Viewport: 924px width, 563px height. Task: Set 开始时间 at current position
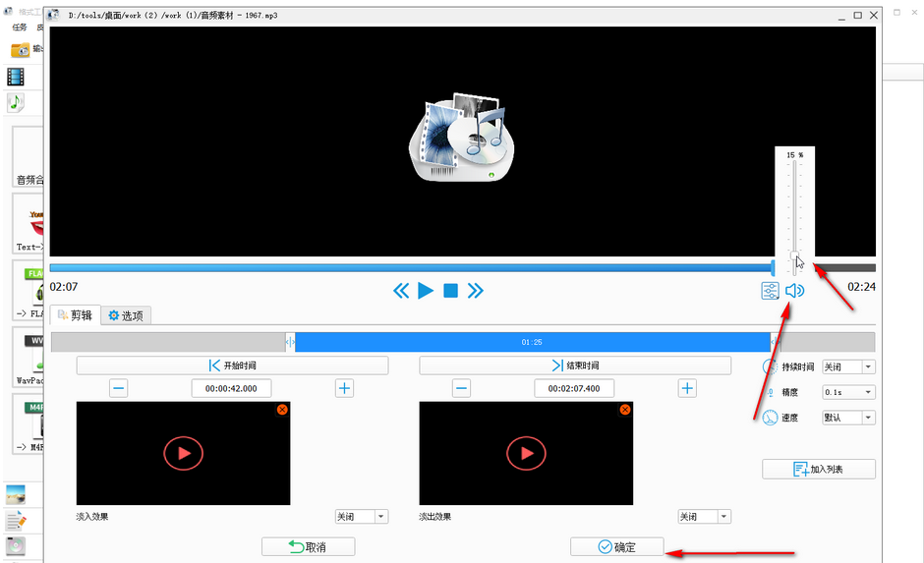click(232, 366)
